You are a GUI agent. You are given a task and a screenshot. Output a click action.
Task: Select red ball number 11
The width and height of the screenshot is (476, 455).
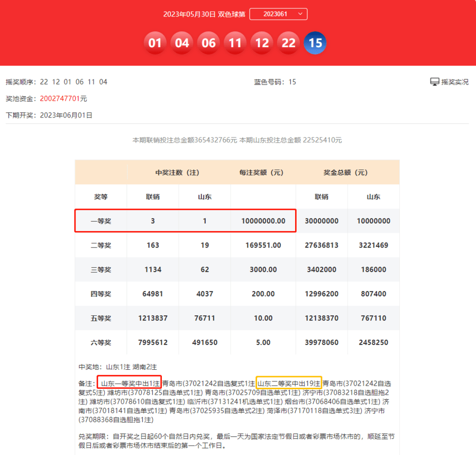coord(235,43)
